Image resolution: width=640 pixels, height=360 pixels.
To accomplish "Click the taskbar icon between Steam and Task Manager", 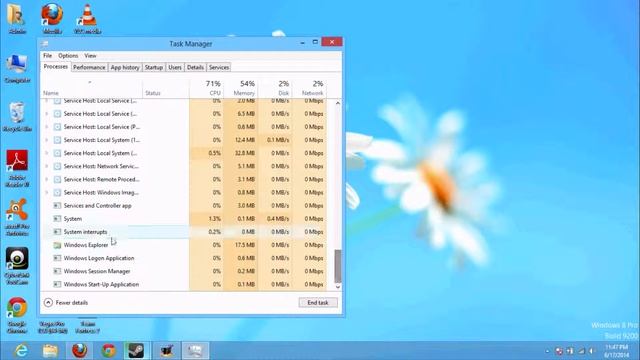I will 167,351.
